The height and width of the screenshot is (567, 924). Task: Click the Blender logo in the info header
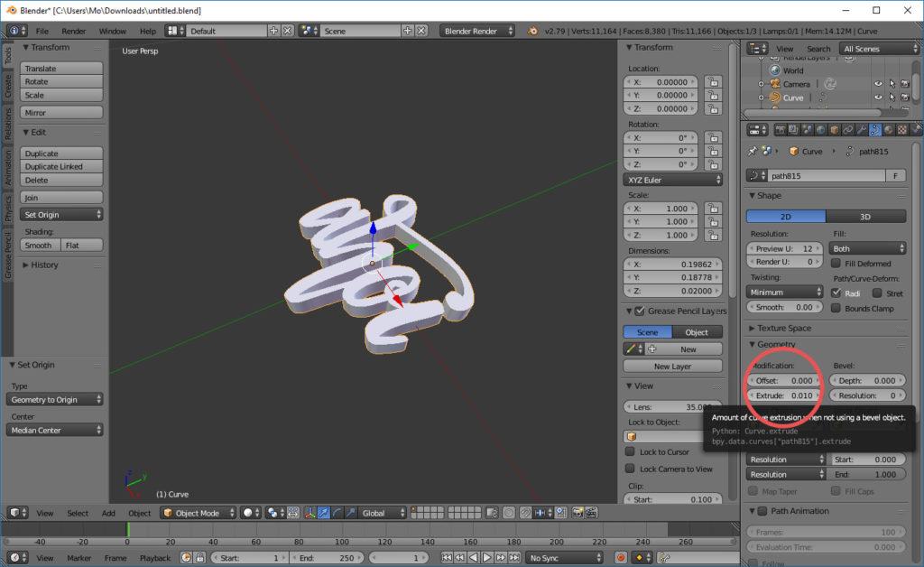point(532,31)
